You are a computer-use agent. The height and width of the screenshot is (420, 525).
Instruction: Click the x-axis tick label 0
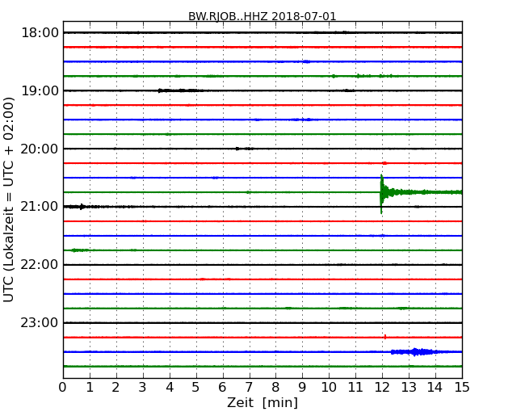[63, 388]
